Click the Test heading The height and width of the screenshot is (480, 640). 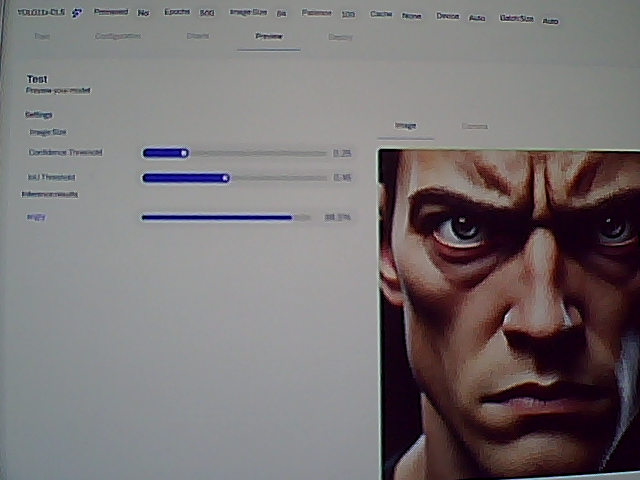tap(37, 79)
